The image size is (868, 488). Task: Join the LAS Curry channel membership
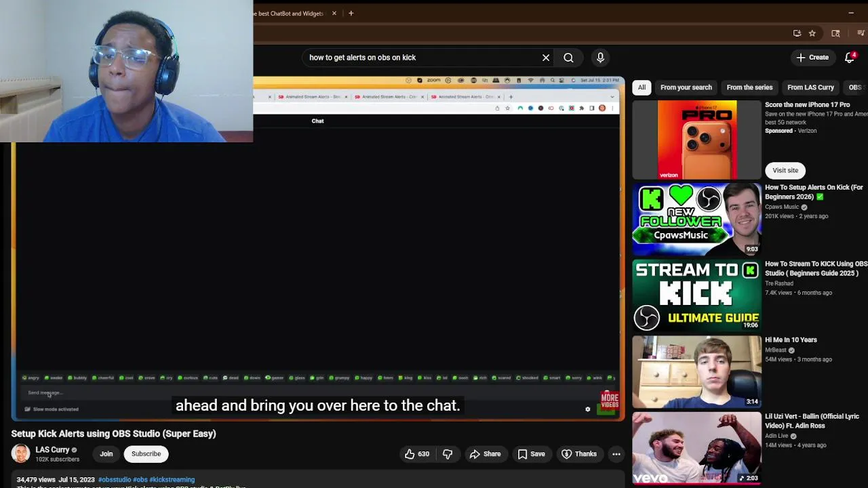click(x=106, y=454)
